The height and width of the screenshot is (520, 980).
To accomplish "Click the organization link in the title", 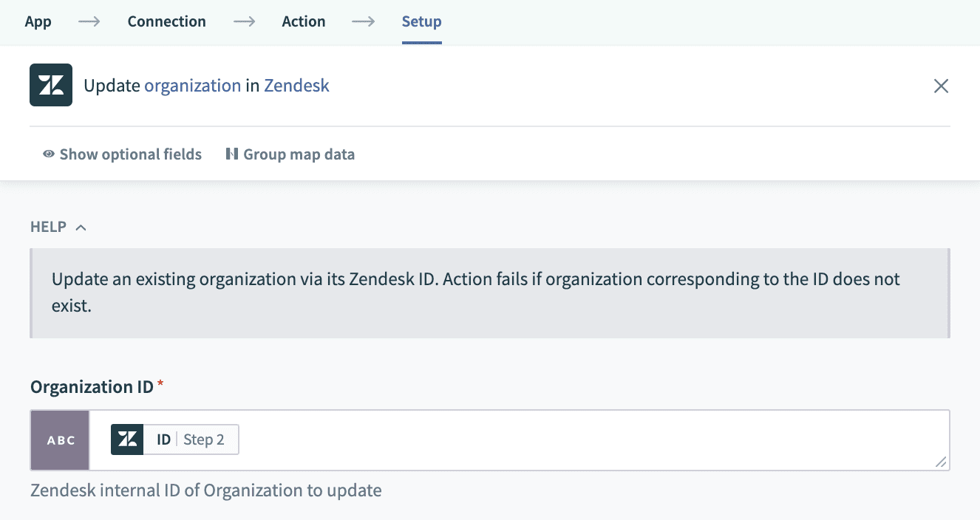I will [192, 85].
